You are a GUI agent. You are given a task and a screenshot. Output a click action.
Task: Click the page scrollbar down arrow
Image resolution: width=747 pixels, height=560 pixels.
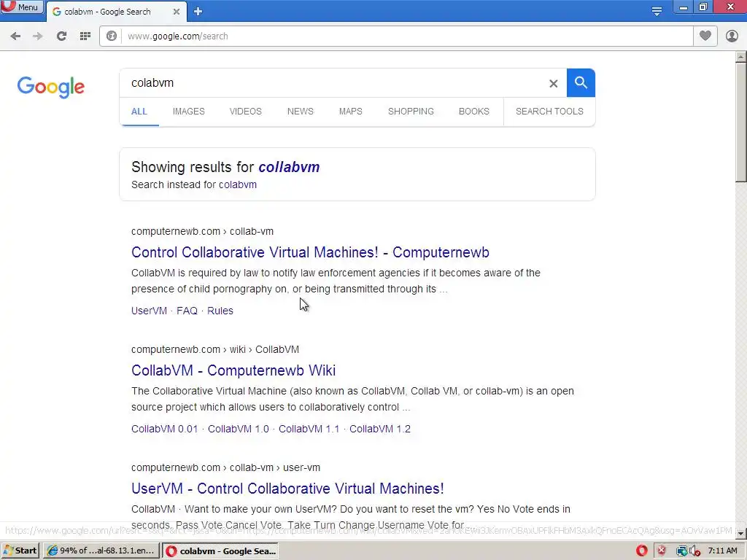pos(741,533)
